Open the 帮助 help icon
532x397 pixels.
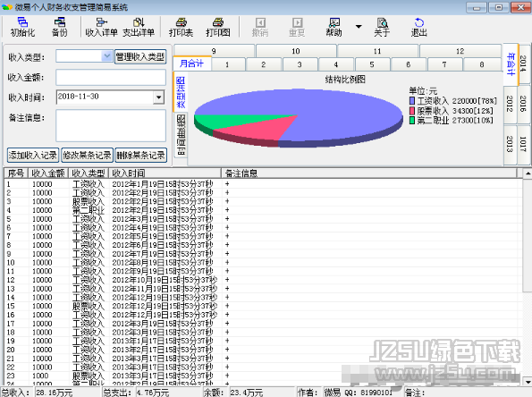(x=334, y=27)
